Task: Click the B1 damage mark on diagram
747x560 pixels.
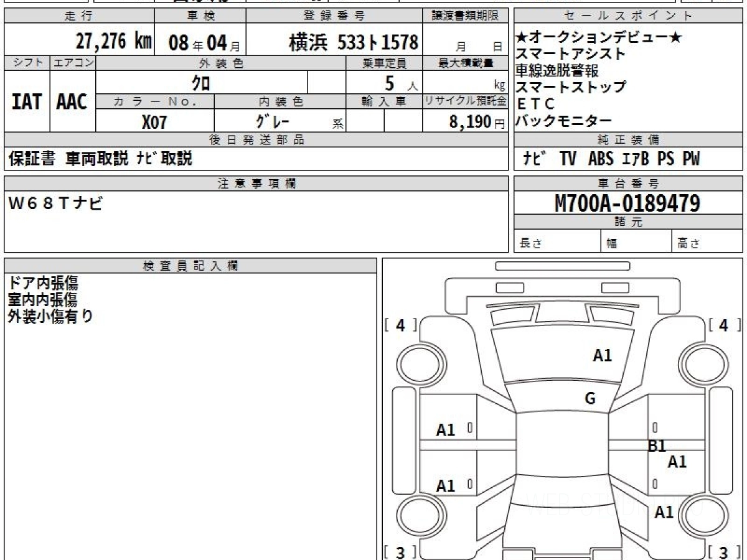Action: pos(657,446)
